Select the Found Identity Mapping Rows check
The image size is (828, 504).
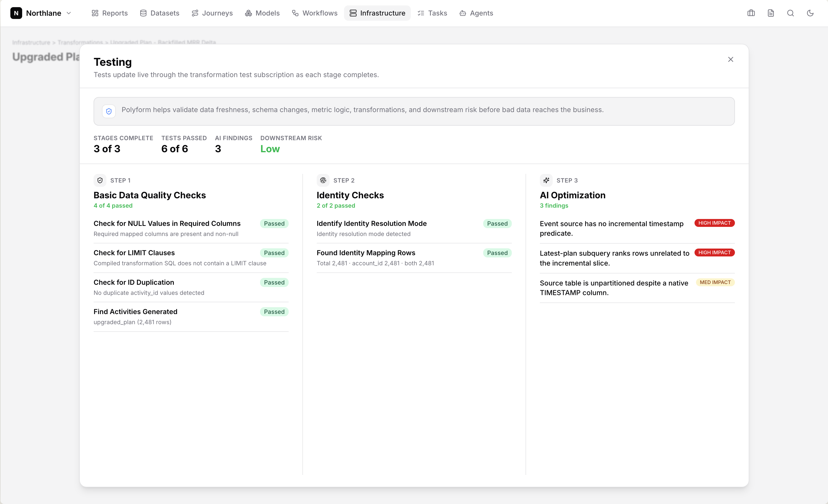tap(414, 258)
